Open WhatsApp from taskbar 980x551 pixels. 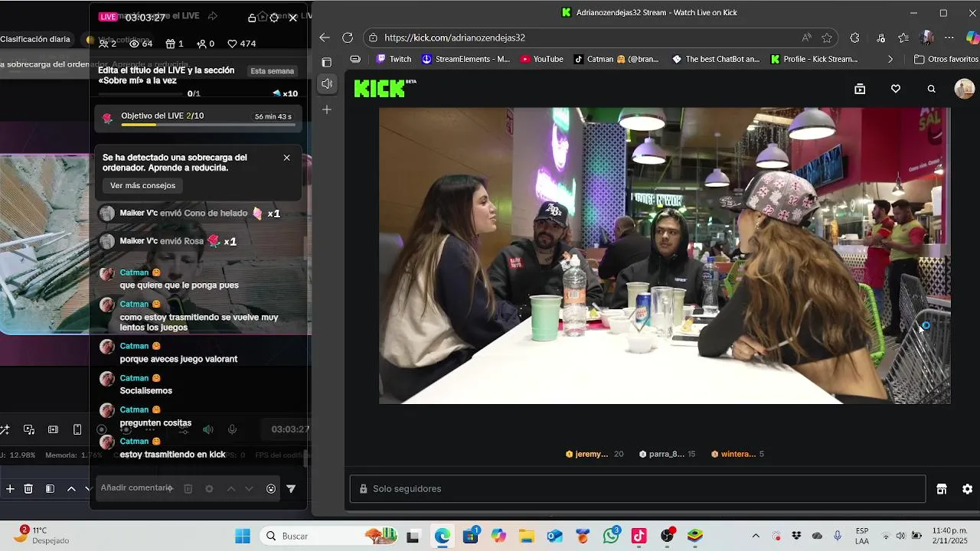coord(611,536)
